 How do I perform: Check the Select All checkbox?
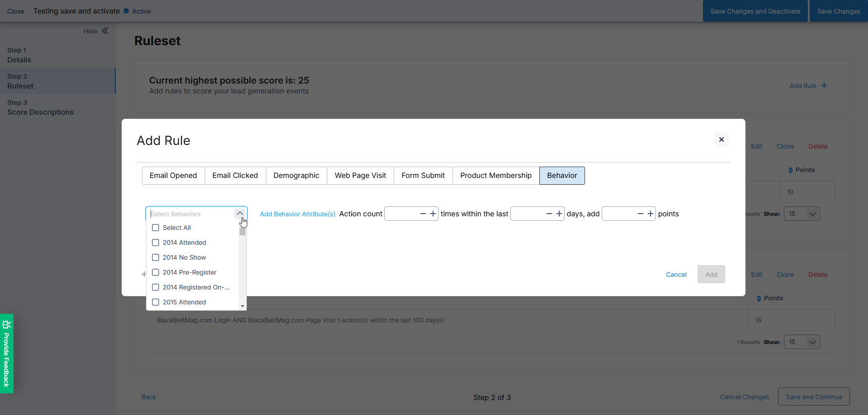point(156,228)
